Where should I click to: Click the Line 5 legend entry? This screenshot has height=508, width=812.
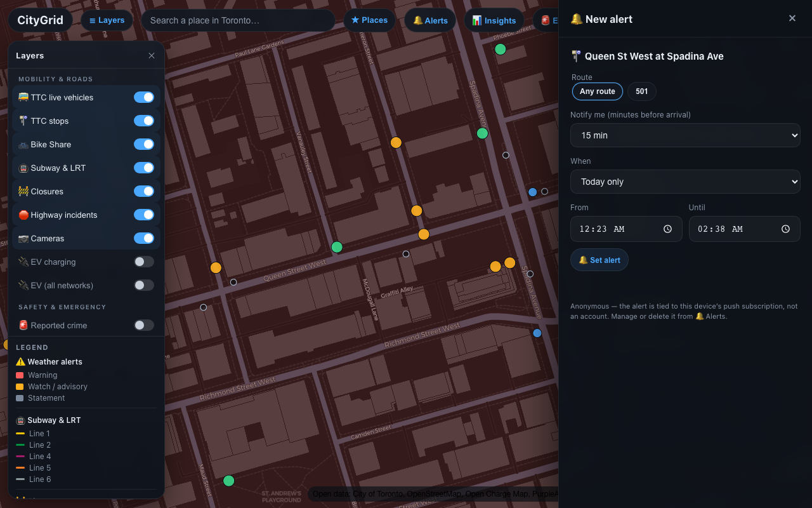[x=33, y=468]
